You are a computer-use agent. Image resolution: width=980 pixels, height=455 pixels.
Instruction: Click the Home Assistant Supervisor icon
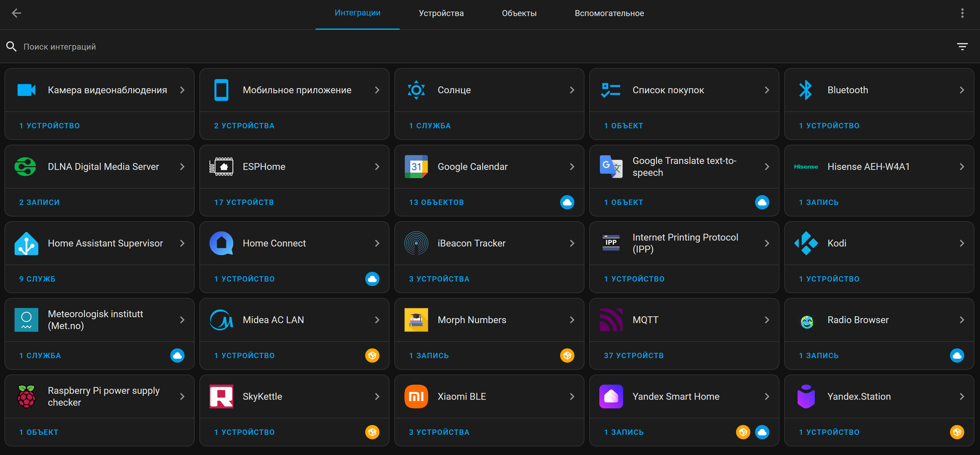point(26,243)
